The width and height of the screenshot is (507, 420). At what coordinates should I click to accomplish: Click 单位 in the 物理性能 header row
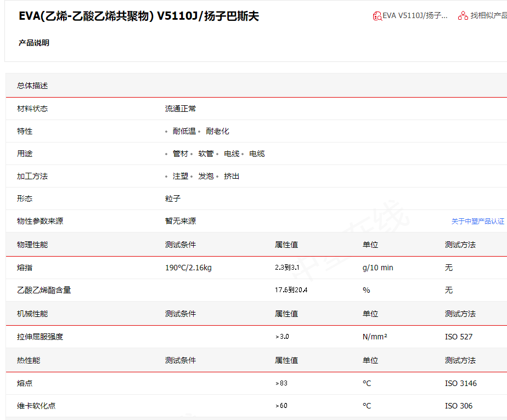370,245
